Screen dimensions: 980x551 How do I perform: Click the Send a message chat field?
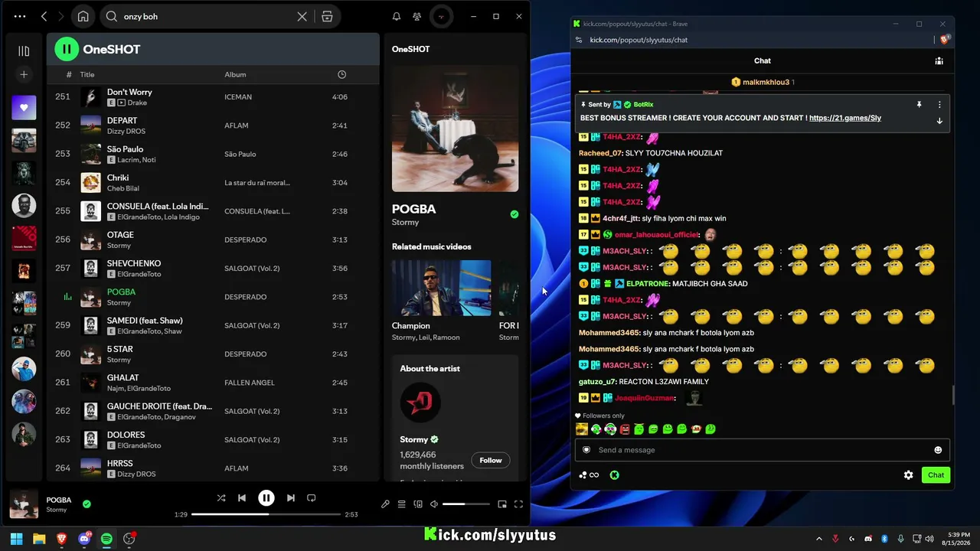coord(763,450)
